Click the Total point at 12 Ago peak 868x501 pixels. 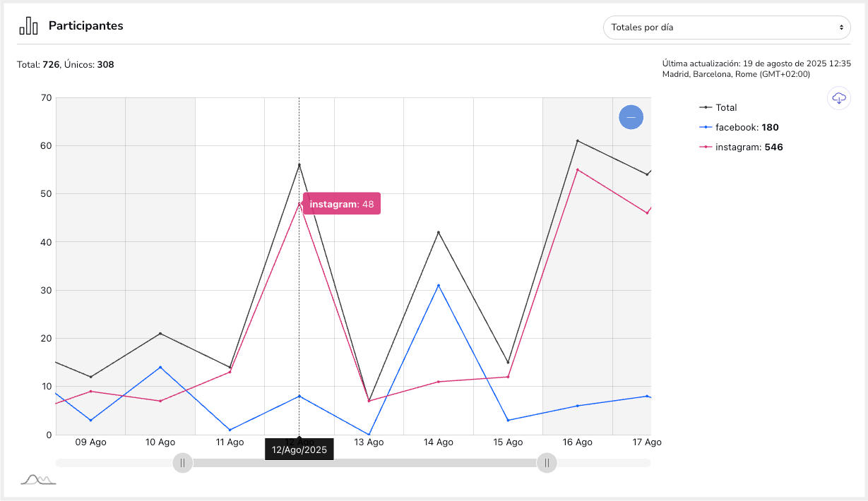tap(299, 165)
